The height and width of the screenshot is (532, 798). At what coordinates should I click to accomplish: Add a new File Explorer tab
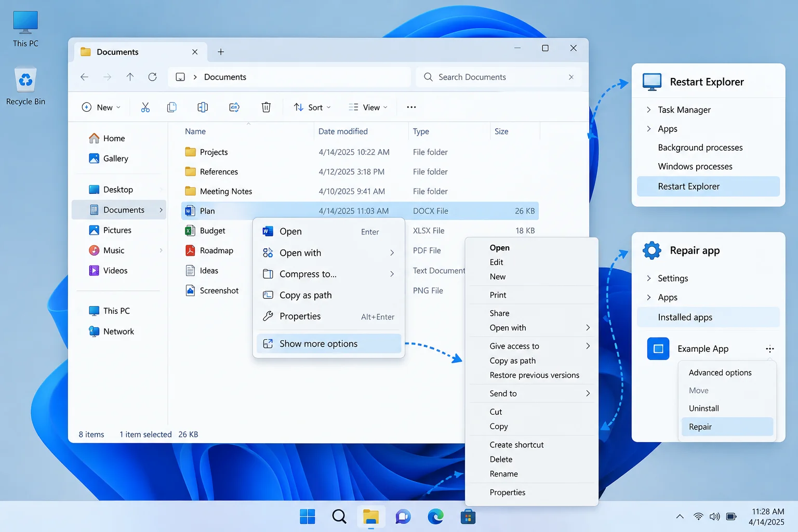(221, 52)
